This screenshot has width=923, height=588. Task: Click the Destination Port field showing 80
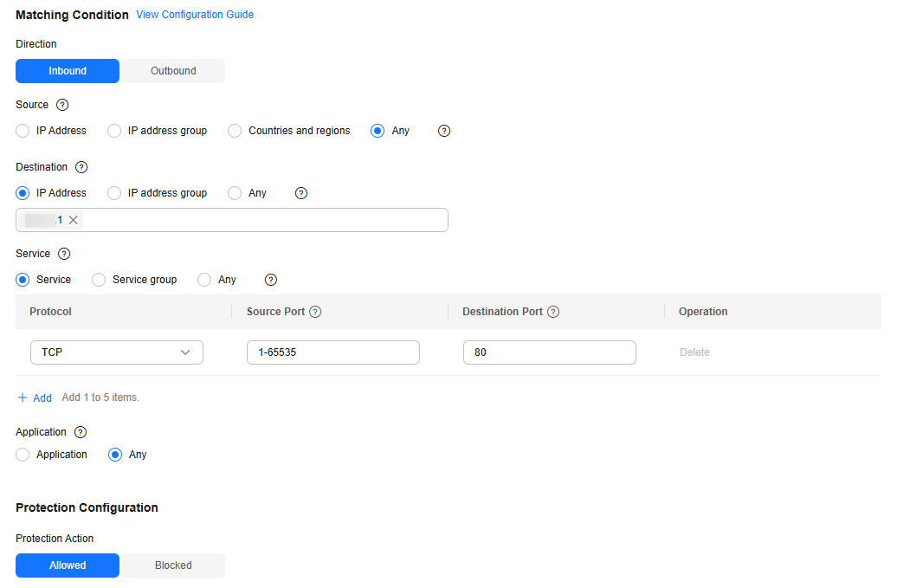pos(549,352)
